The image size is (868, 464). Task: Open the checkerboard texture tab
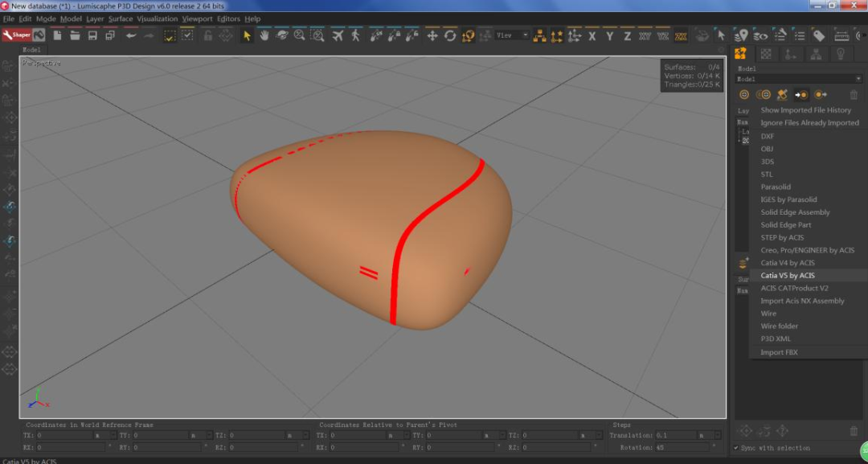[766, 54]
